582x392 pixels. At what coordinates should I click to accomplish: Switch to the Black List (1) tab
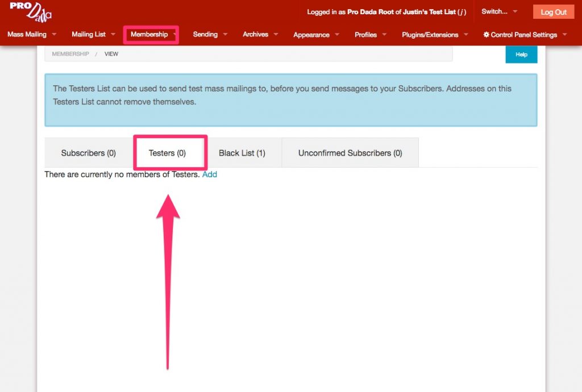click(x=242, y=153)
